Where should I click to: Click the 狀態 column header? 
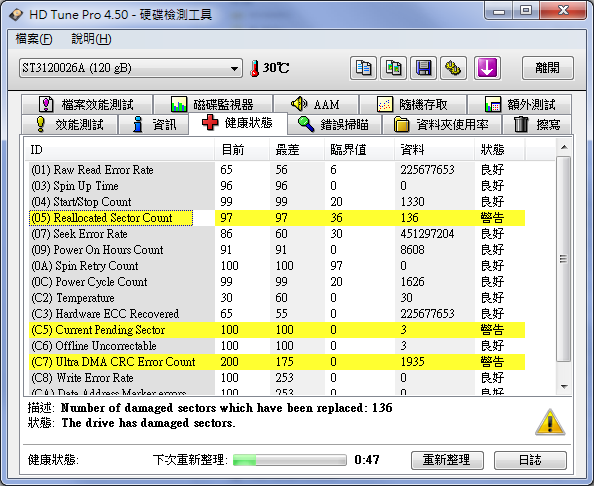[500, 150]
